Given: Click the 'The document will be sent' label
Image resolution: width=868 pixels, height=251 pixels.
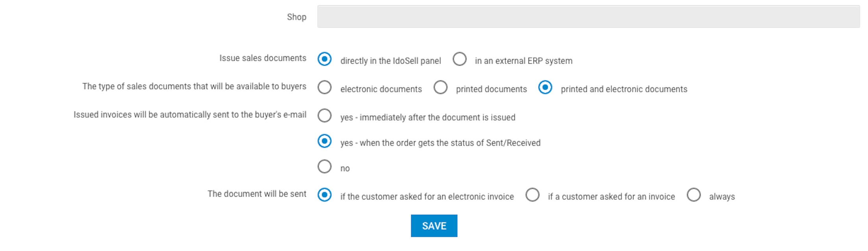Looking at the screenshot, I should [x=257, y=194].
